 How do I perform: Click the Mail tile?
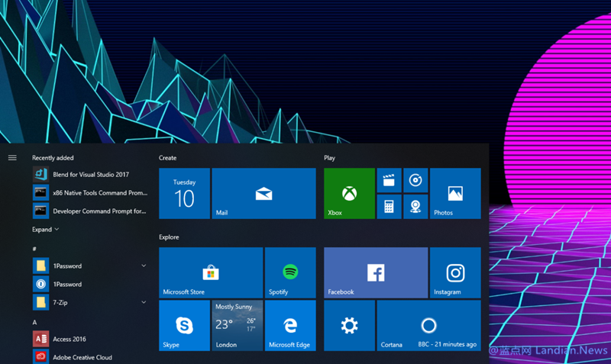click(x=263, y=193)
